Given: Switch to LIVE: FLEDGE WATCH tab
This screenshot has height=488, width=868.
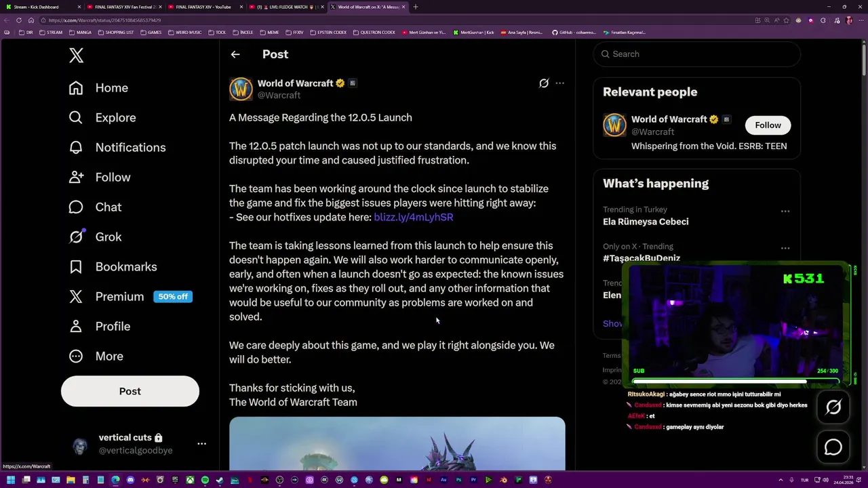Looking at the screenshot, I should click(287, 7).
